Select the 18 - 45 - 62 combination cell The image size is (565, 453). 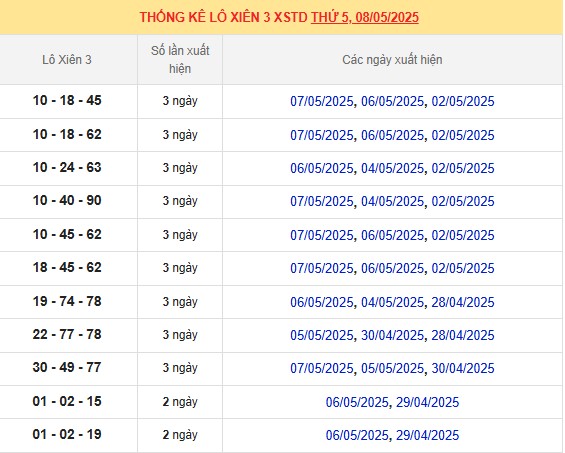point(67,268)
